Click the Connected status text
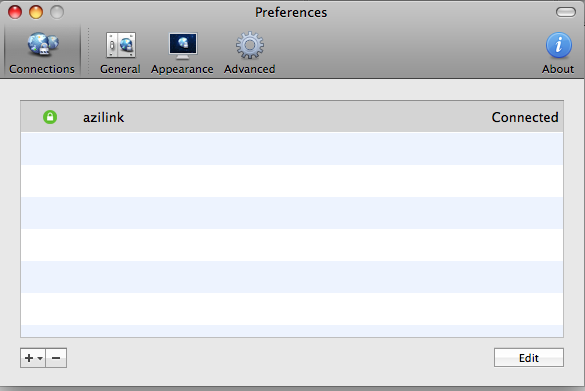 point(525,117)
